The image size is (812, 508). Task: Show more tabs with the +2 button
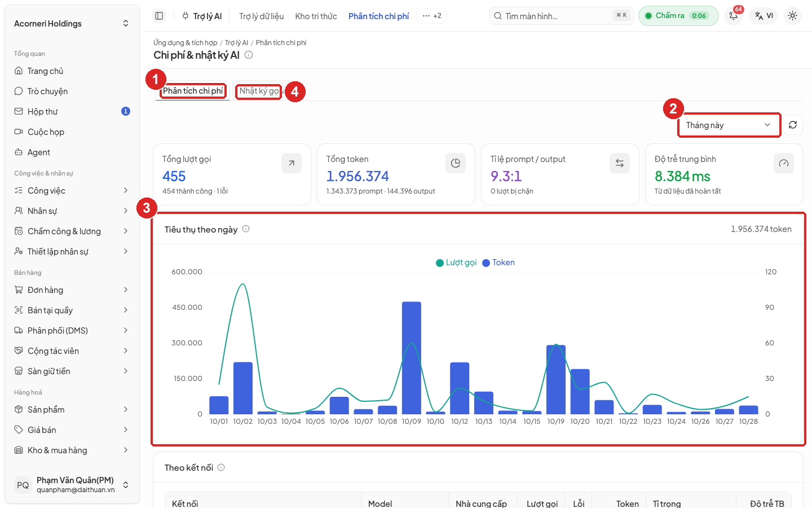(x=432, y=16)
